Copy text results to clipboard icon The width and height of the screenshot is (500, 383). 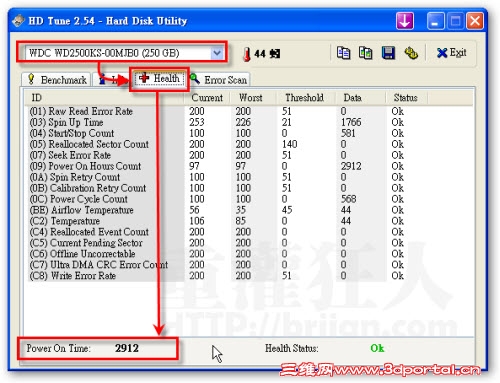click(x=343, y=53)
